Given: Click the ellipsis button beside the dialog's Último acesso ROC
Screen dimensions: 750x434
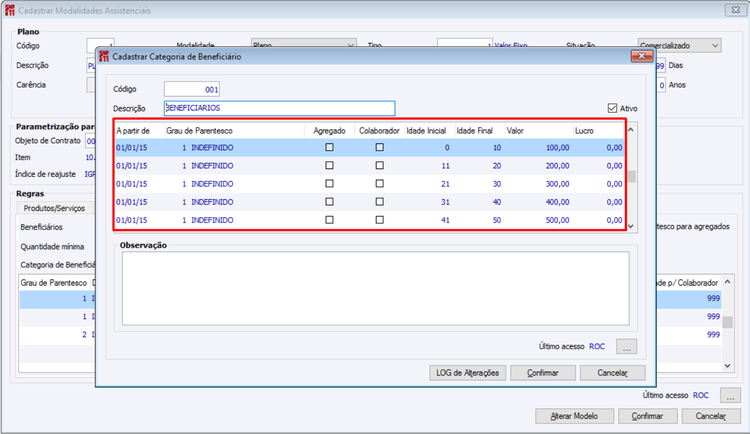Looking at the screenshot, I should point(626,346).
